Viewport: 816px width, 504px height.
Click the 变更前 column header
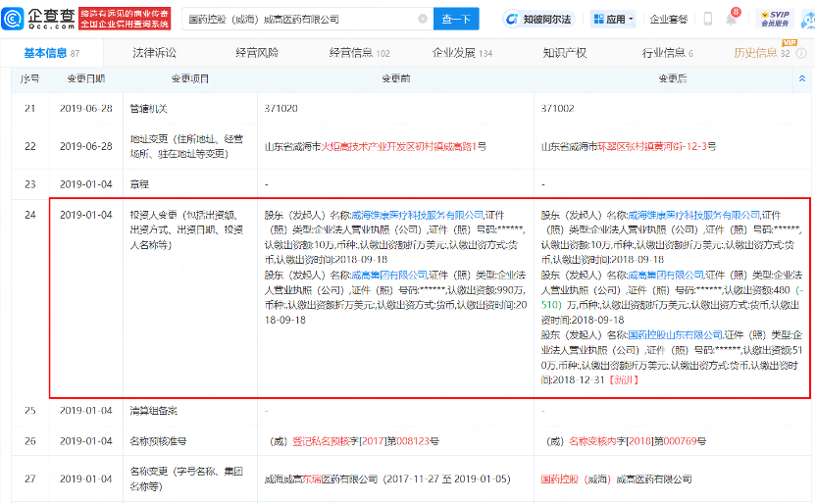(395, 78)
